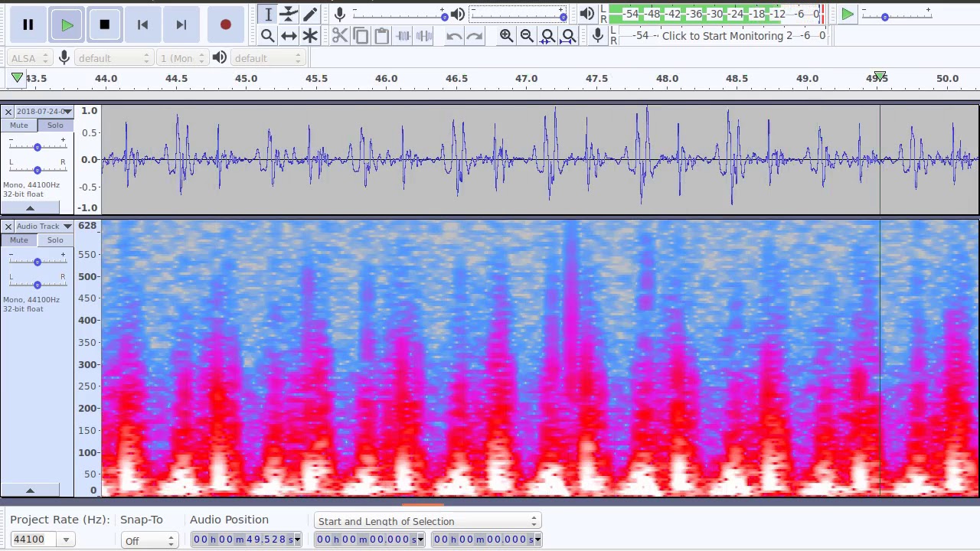The image size is (980, 551).
Task: Click the recording meter microphone icon
Action: pyautogui.click(x=598, y=35)
